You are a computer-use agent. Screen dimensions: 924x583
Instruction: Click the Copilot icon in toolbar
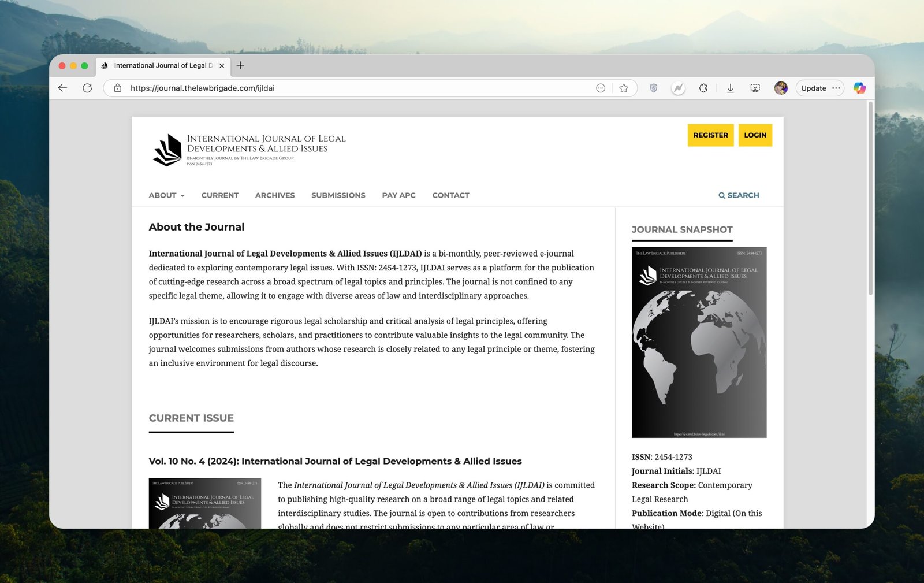point(859,88)
